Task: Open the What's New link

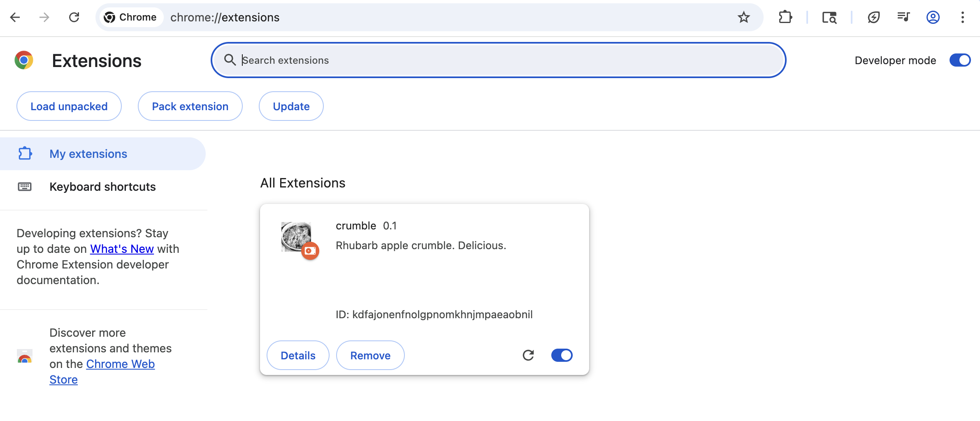Action: (122, 249)
